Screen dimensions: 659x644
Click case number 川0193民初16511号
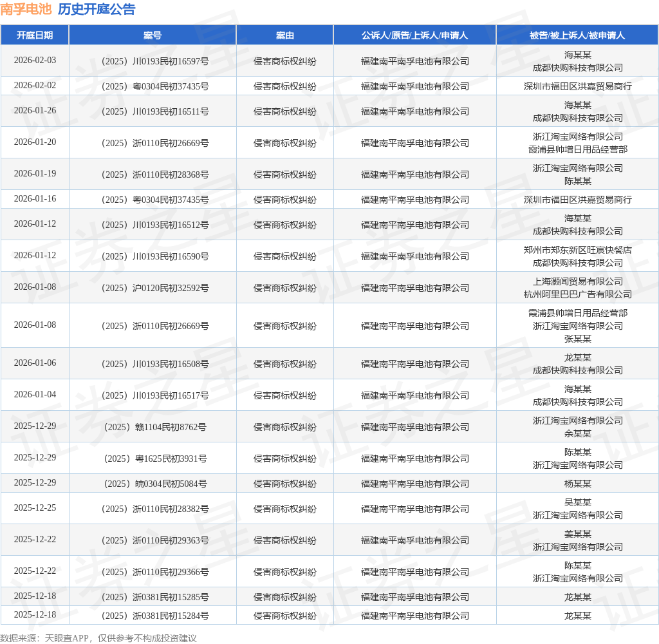156,112
